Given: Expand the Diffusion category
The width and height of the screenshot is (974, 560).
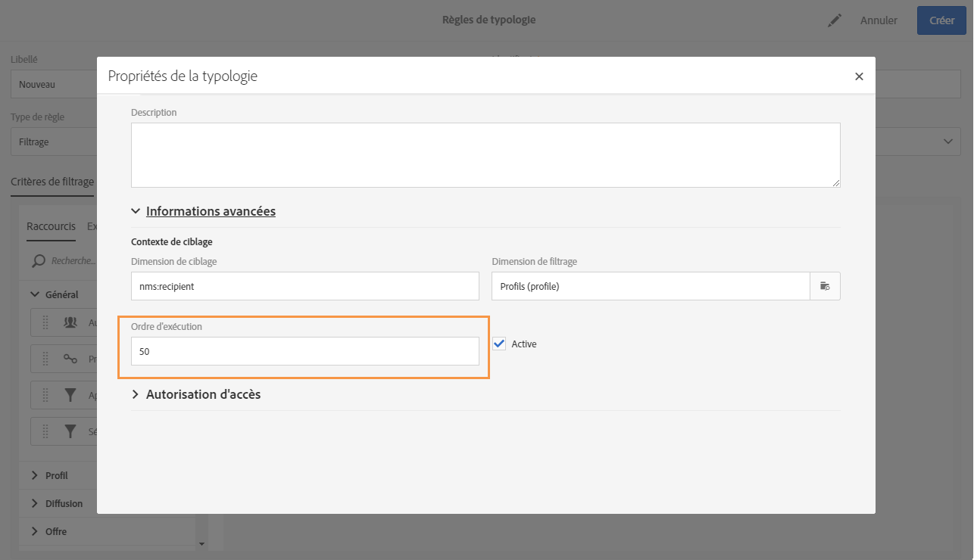Looking at the screenshot, I should 35,503.
